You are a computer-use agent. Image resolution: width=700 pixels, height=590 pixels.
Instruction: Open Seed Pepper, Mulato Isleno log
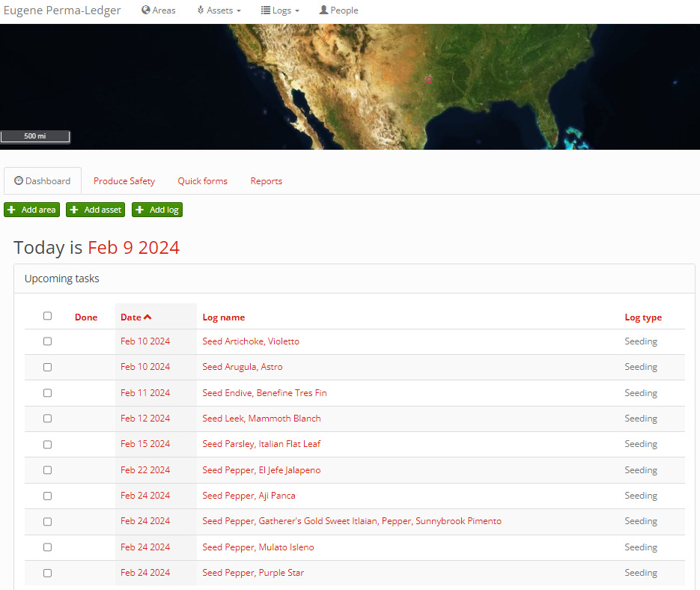[258, 547]
